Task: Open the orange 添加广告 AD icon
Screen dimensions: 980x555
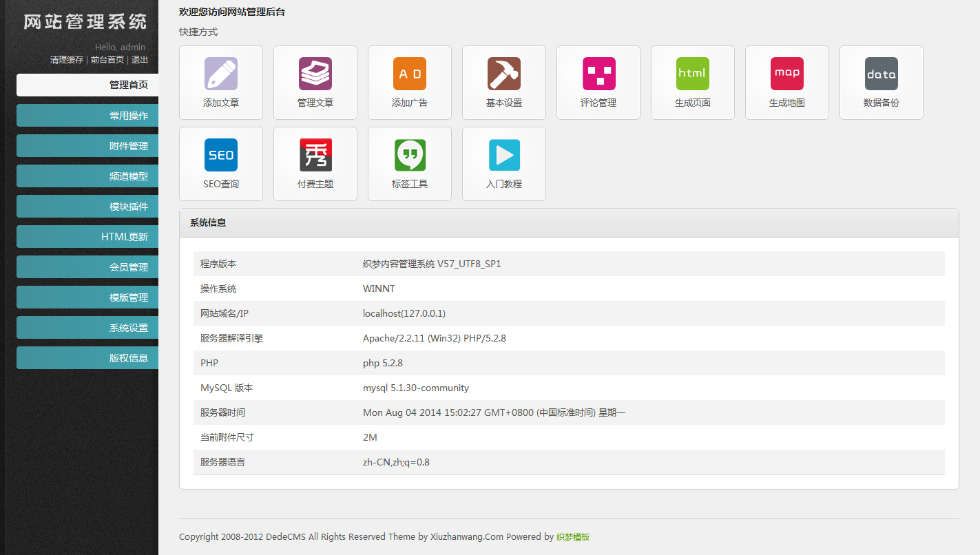Action: tap(410, 74)
